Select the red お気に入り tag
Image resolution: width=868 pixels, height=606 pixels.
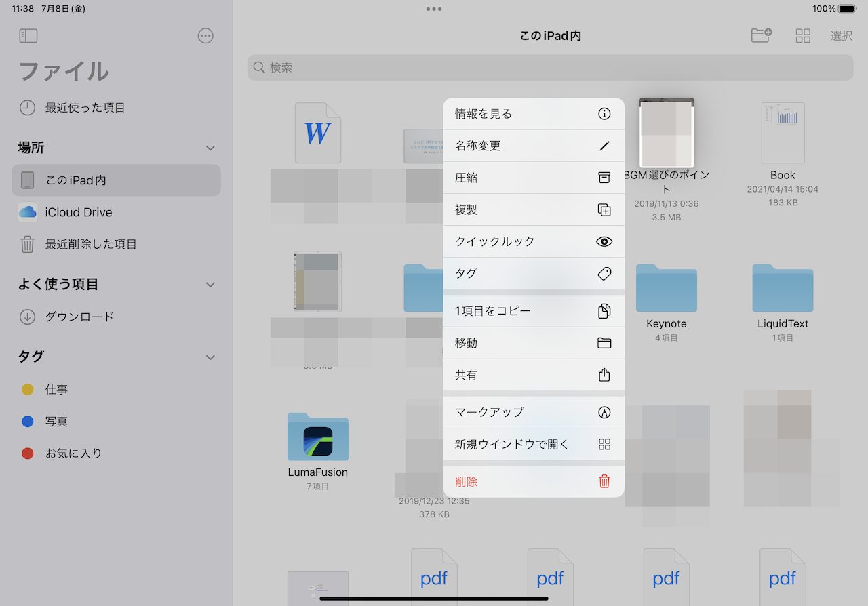pos(28,453)
